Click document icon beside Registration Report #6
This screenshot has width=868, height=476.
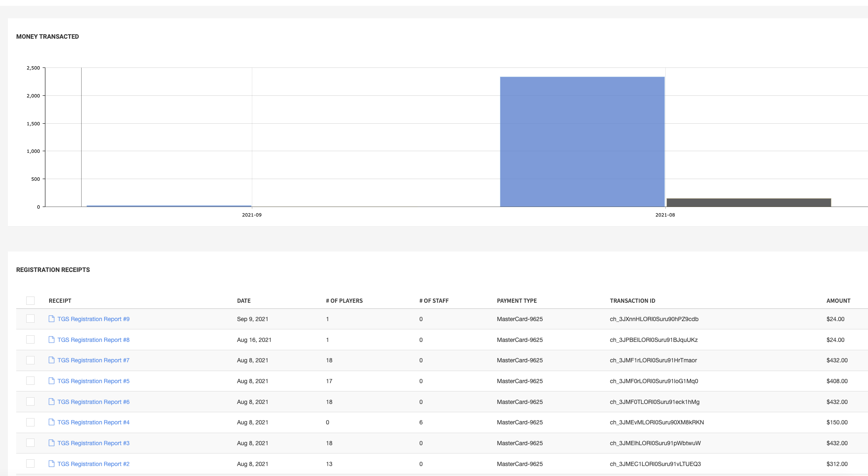pos(52,402)
